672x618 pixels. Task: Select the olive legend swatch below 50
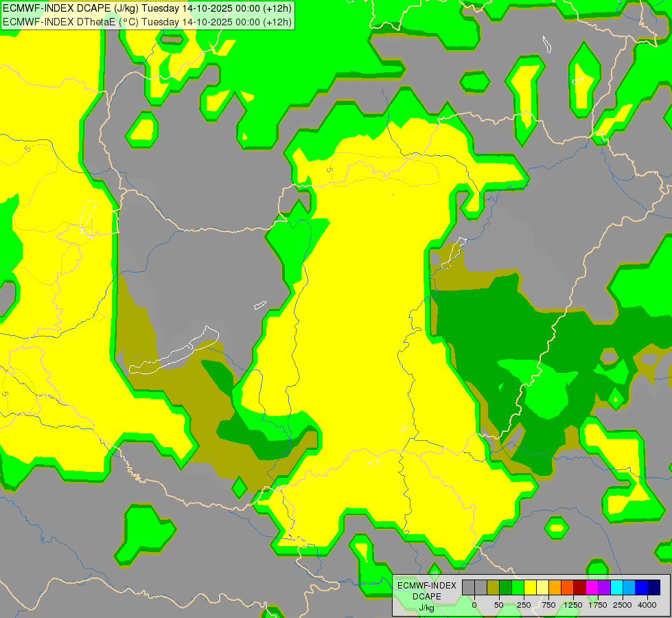494,587
